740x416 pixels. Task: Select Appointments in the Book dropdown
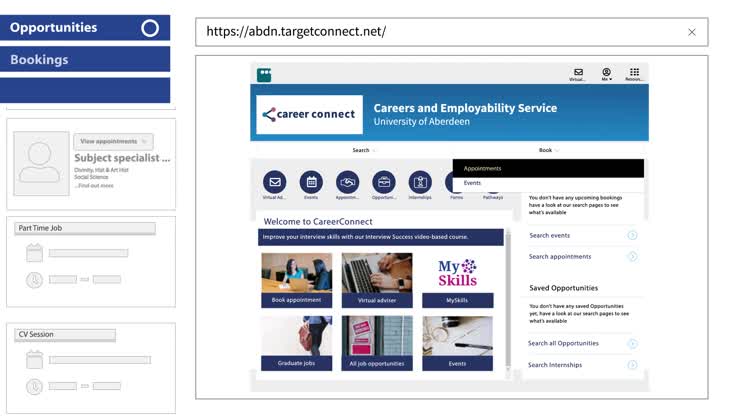pos(548,168)
